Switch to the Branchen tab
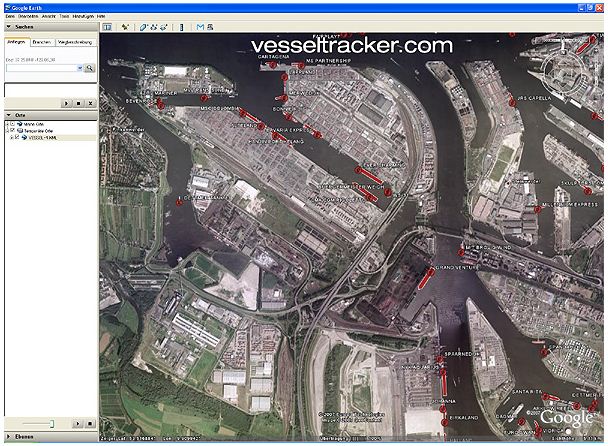Image resolution: width=608 pixels, height=446 pixels. 42,42
